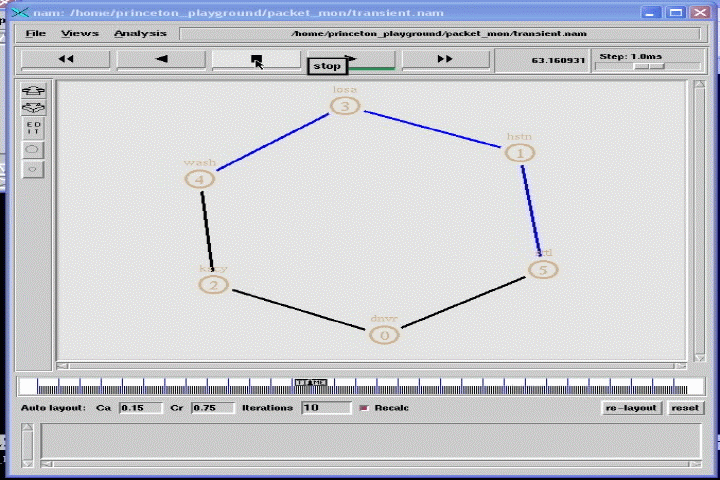Open the Views menu
This screenshot has width=720, height=480.
point(80,33)
